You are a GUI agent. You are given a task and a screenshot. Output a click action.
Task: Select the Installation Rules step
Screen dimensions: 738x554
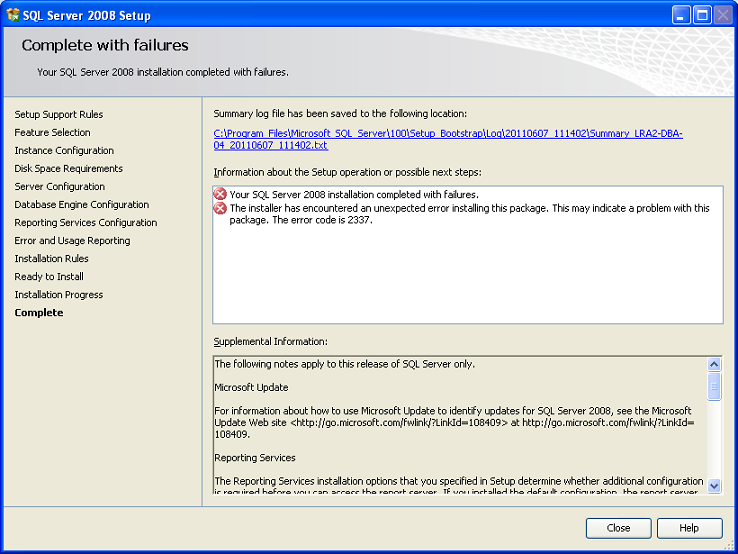[51, 258]
